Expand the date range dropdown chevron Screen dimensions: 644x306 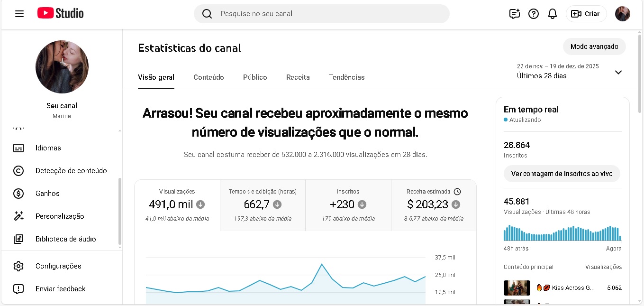click(x=618, y=72)
